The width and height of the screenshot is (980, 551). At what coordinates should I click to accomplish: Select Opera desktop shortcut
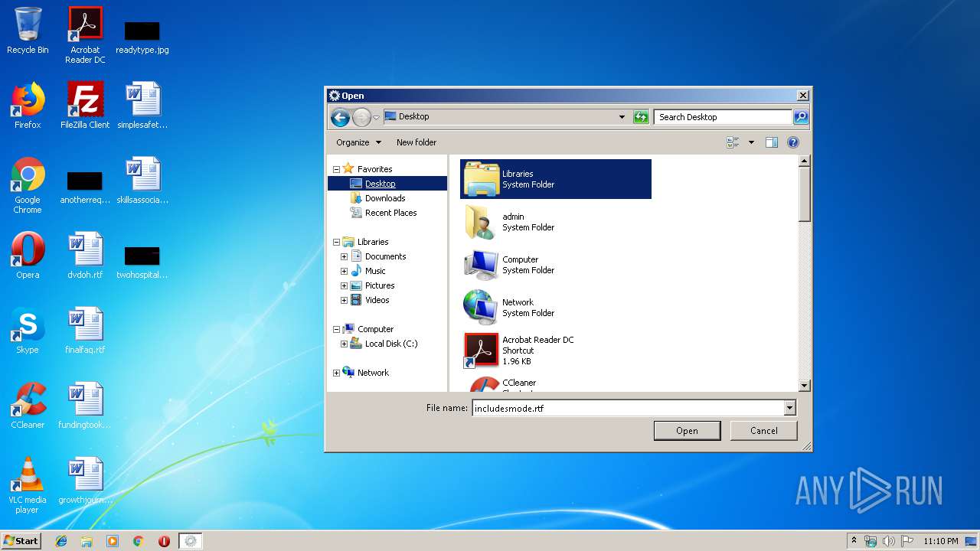coord(28,256)
